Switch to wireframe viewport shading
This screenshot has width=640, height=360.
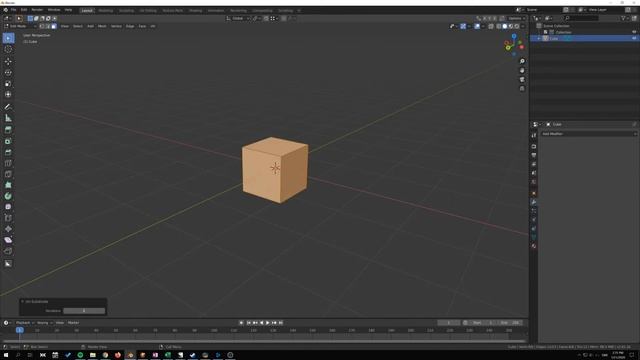click(499, 26)
